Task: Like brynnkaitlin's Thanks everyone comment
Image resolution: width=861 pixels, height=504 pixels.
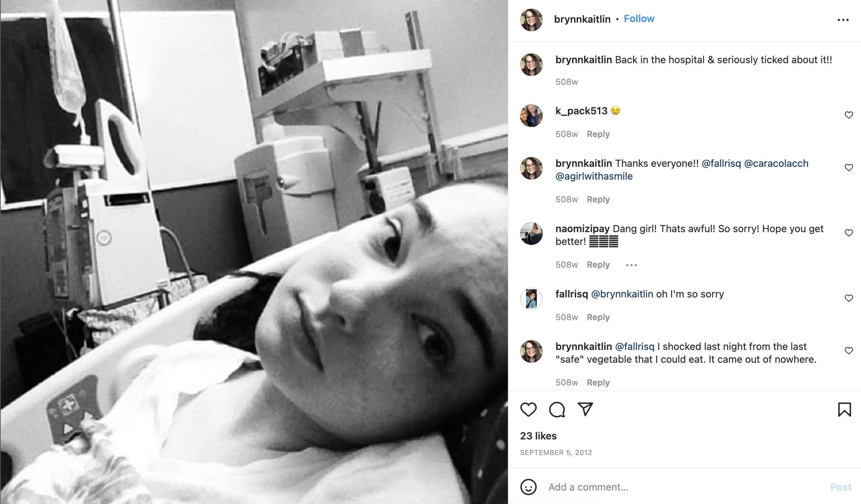Action: (849, 168)
